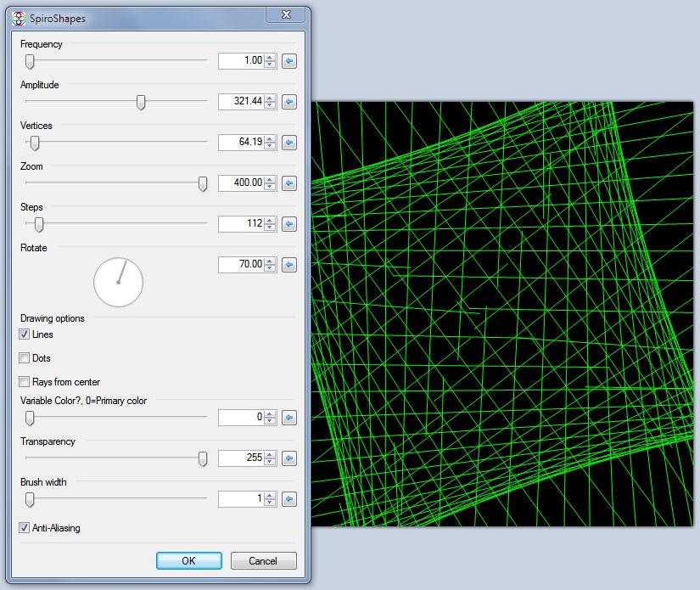The width and height of the screenshot is (700, 590).
Task: Click the Zoom slider handle
Action: tap(203, 183)
